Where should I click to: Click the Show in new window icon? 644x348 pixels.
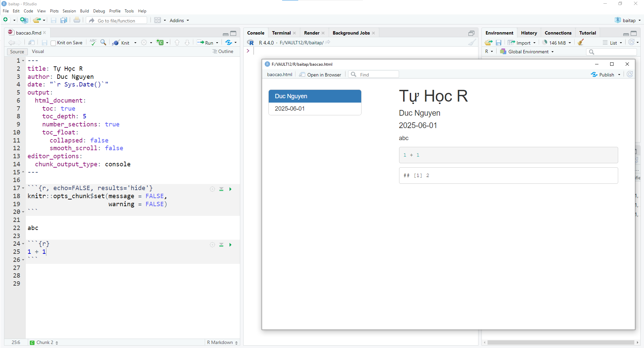[31, 43]
